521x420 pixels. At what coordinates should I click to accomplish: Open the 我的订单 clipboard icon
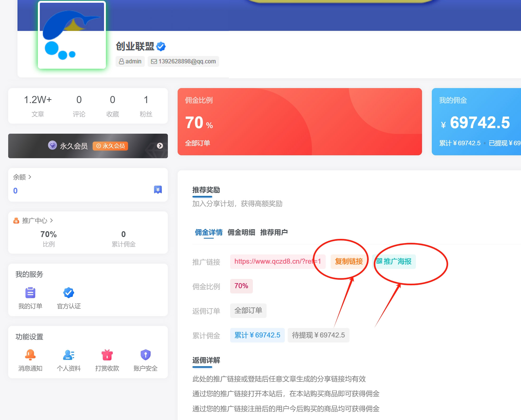click(x=30, y=293)
